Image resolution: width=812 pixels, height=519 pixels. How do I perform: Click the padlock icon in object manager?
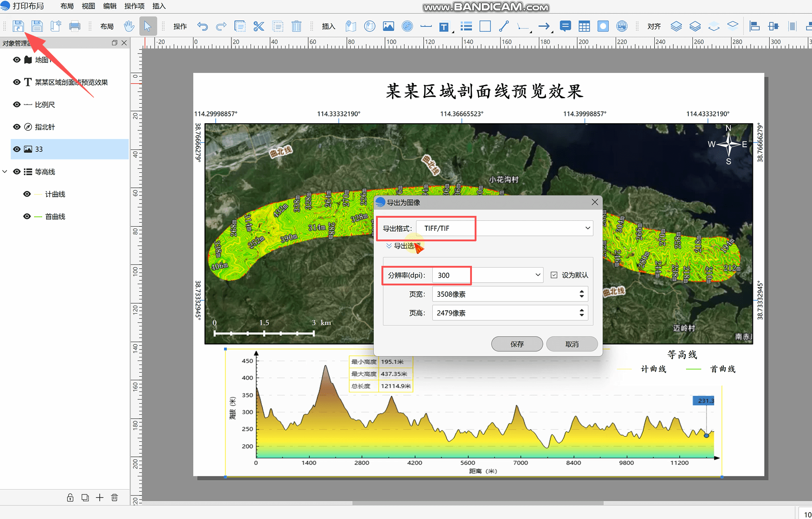[70, 498]
